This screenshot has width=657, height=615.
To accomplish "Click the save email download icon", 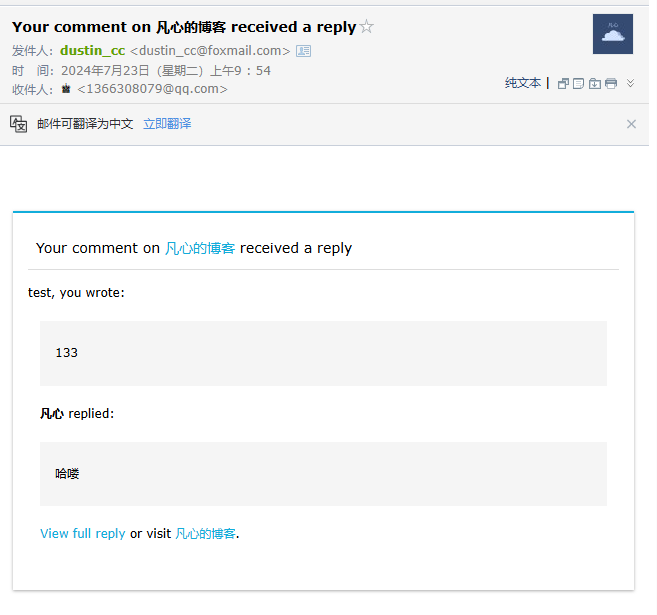I will click(x=595, y=84).
